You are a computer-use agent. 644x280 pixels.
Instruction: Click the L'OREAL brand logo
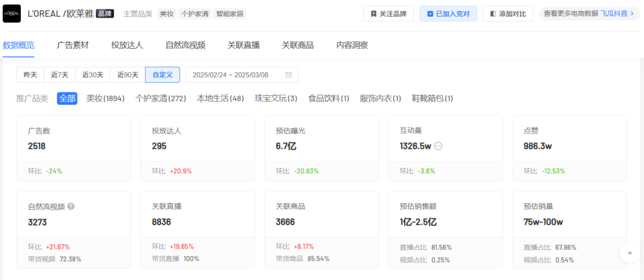pos(11,14)
